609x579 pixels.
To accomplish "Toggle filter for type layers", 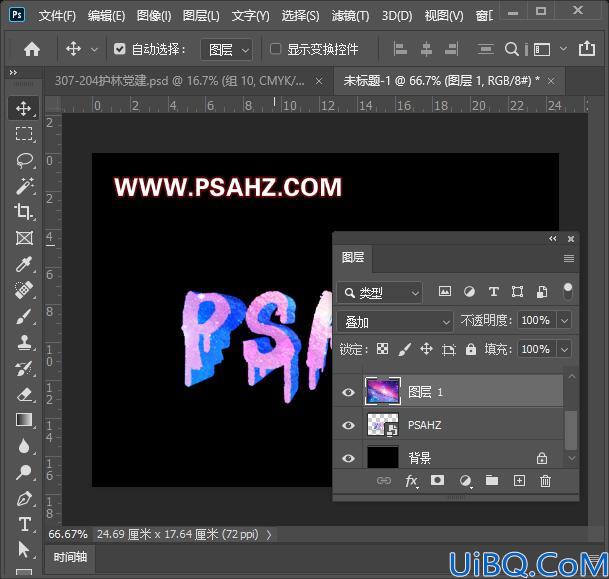I will pos(494,291).
